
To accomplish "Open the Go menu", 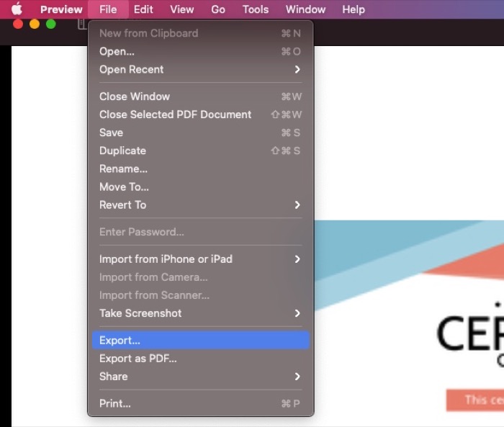I will click(218, 9).
